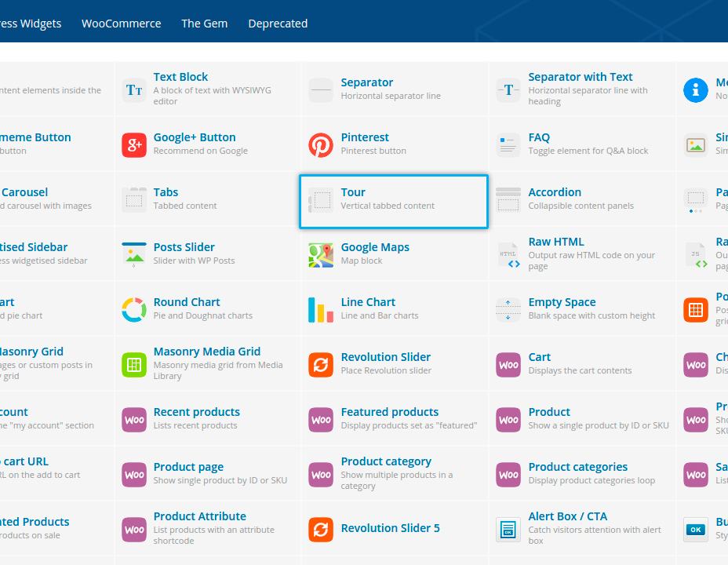Select the Alert Box / CTA icon
728x565 pixels.
(x=508, y=530)
